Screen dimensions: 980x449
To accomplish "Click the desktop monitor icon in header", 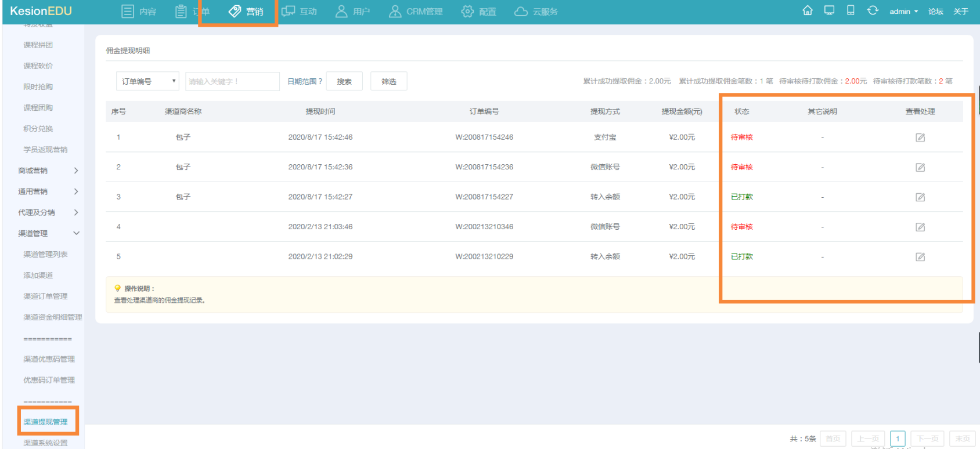I will [829, 10].
